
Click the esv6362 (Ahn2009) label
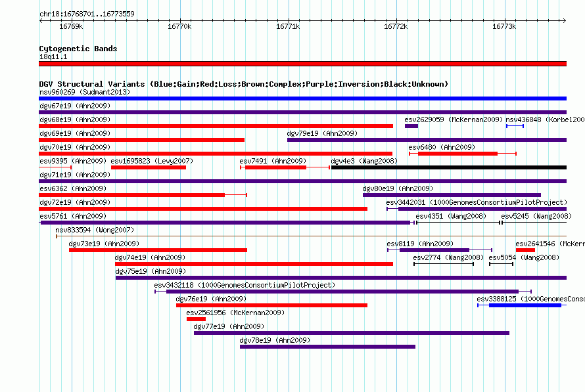pos(73,188)
